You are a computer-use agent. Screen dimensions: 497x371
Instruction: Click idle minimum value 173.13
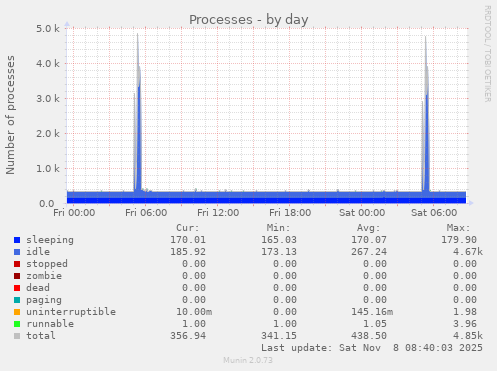[x=279, y=252]
